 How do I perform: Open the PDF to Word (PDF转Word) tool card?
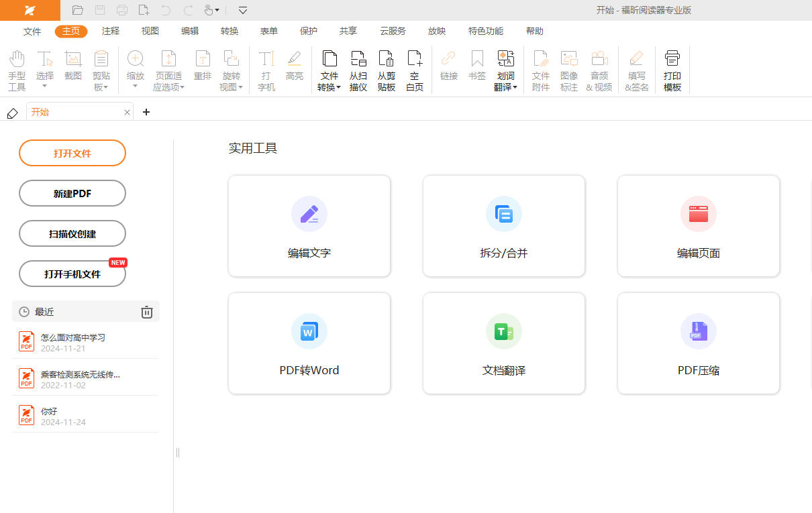309,343
